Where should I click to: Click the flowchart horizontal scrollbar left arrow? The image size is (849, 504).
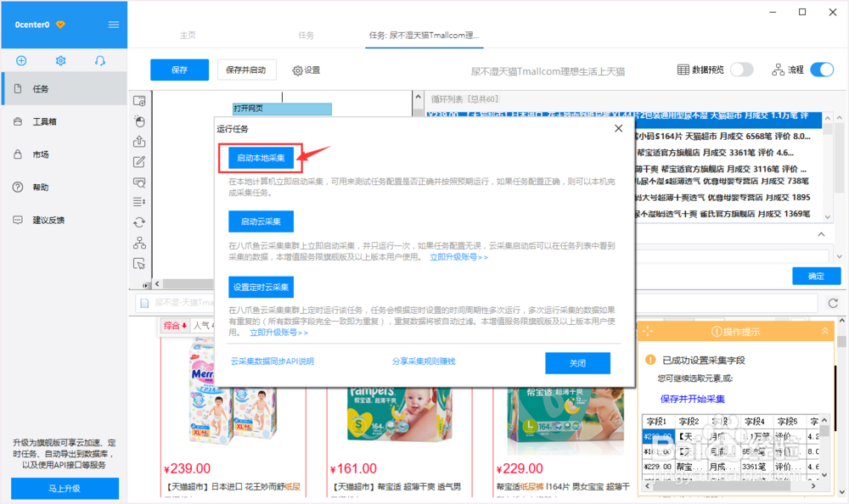(x=158, y=283)
